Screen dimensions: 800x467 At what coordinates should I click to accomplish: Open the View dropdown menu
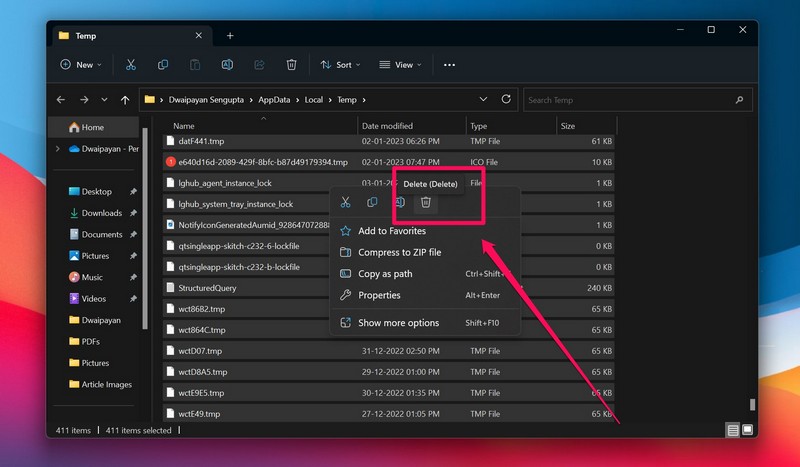coord(401,65)
